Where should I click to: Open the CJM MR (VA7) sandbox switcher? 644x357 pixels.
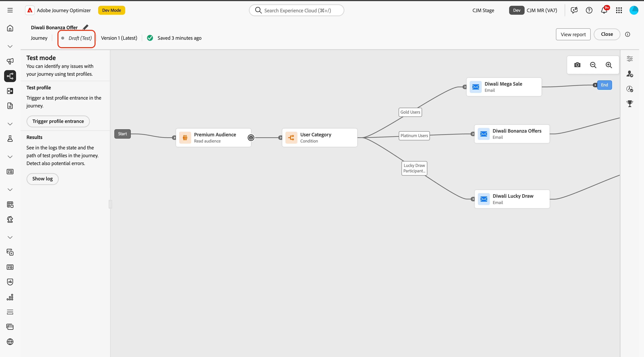tap(542, 10)
